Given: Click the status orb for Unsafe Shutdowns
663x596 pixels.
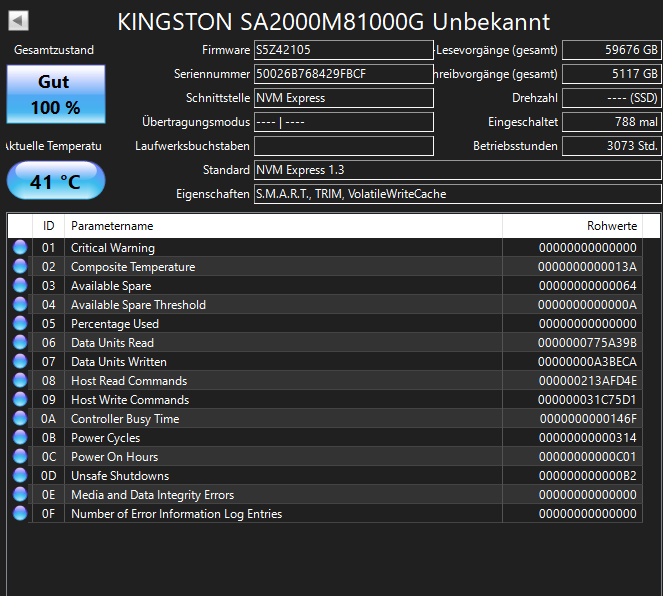Looking at the screenshot, I should coord(20,476).
